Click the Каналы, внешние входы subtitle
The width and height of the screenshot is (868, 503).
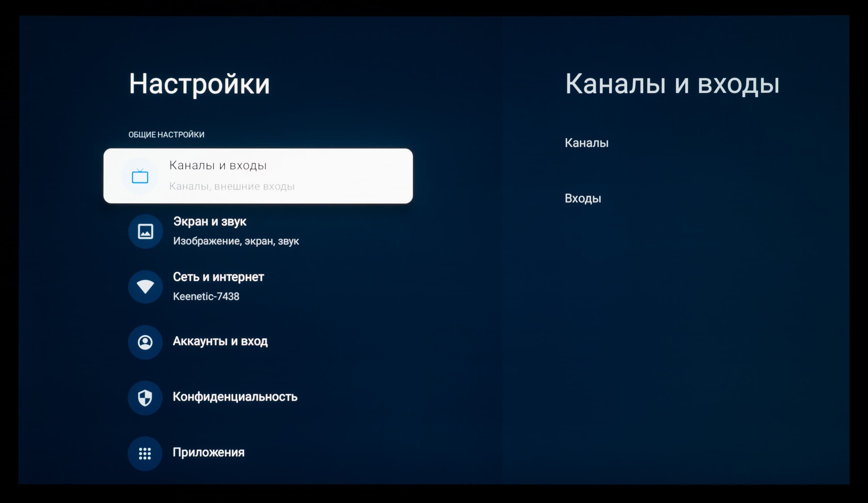pos(232,187)
